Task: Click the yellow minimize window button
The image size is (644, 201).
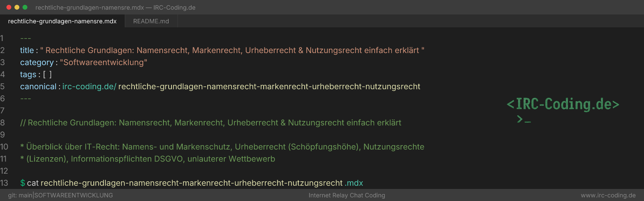Action: pyautogui.click(x=17, y=7)
